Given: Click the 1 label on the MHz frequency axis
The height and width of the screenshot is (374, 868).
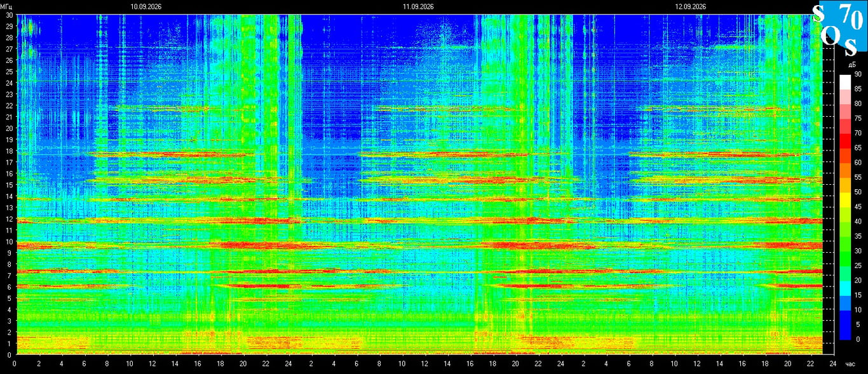Looking at the screenshot, I should [x=11, y=344].
